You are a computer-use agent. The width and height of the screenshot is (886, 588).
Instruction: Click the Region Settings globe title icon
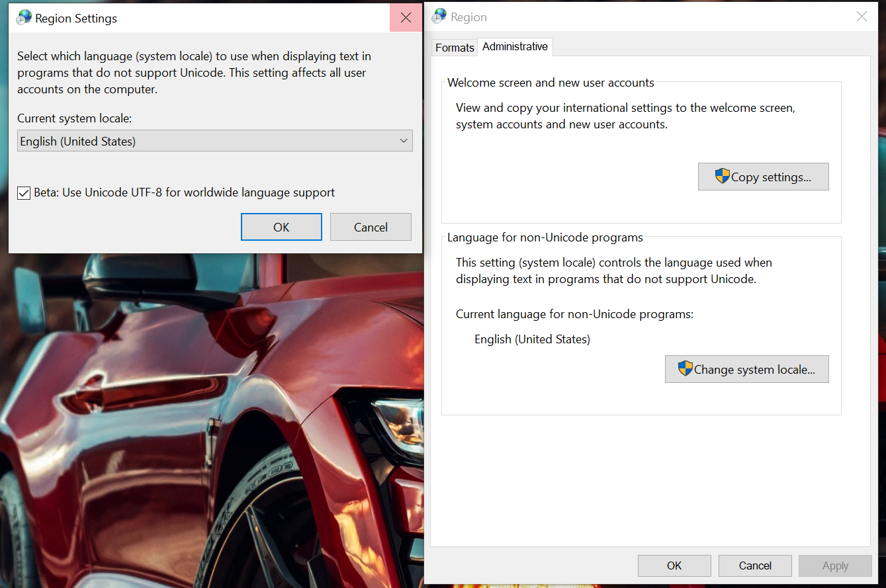point(24,18)
